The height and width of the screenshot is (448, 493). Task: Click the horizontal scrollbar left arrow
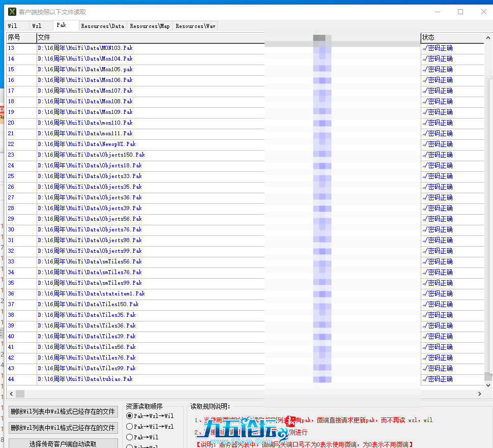tap(11, 394)
